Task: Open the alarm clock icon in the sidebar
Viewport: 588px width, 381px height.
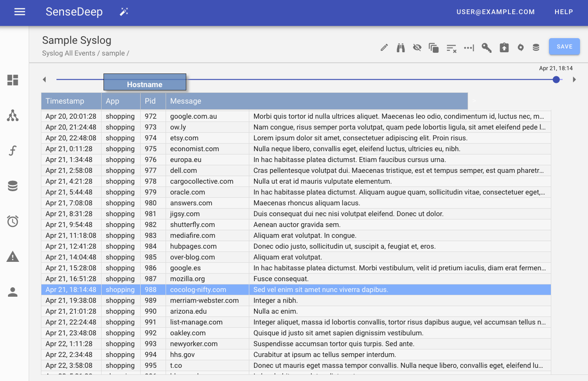Action: (13, 221)
